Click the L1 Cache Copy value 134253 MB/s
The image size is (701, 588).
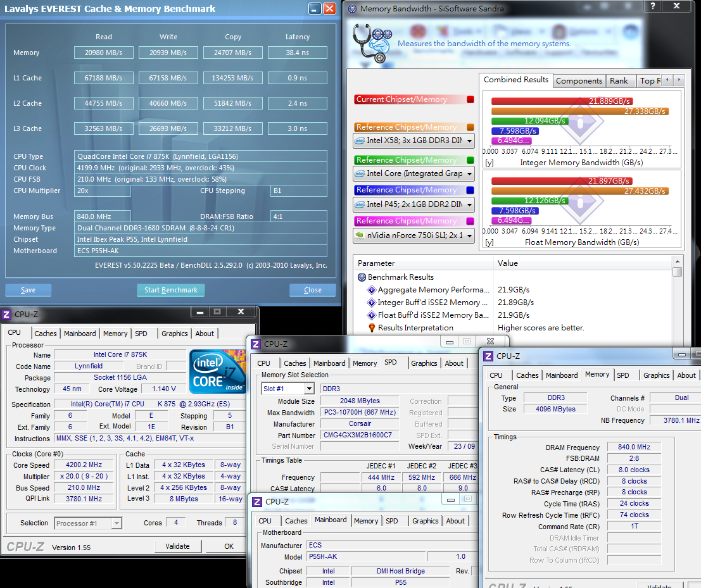coord(232,78)
